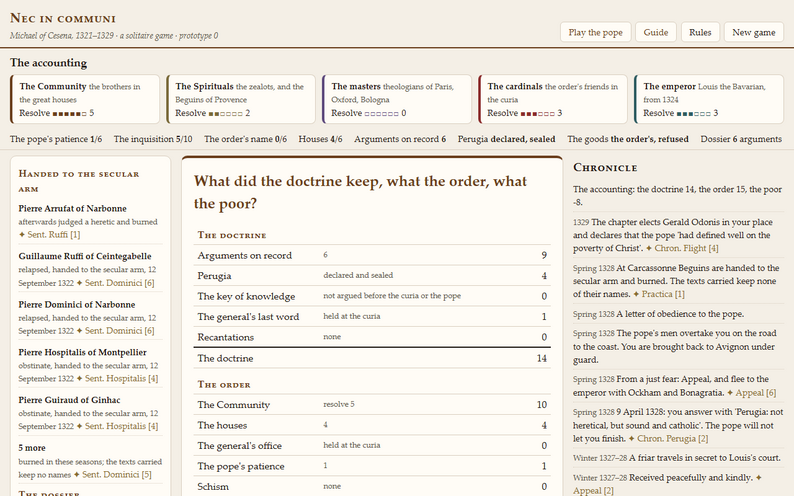Select The Spirituals faction card
794x496 pixels.
(241, 99)
